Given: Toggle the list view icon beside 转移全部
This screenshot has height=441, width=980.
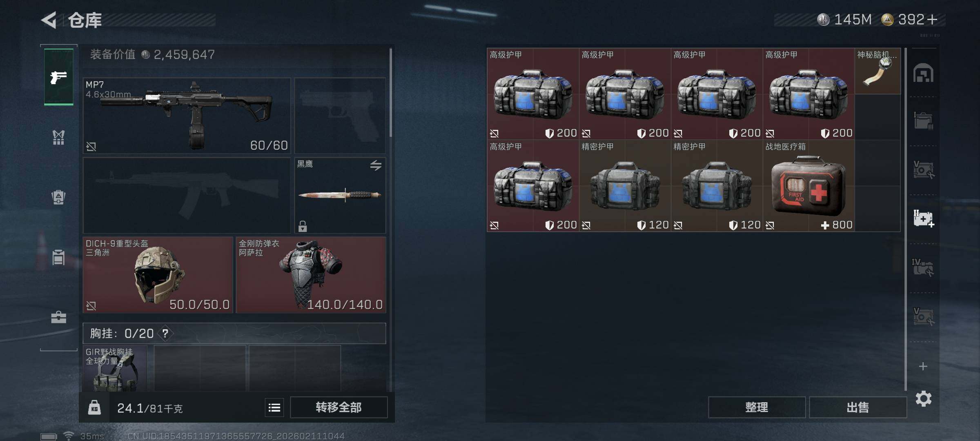Looking at the screenshot, I should pyautogui.click(x=274, y=408).
